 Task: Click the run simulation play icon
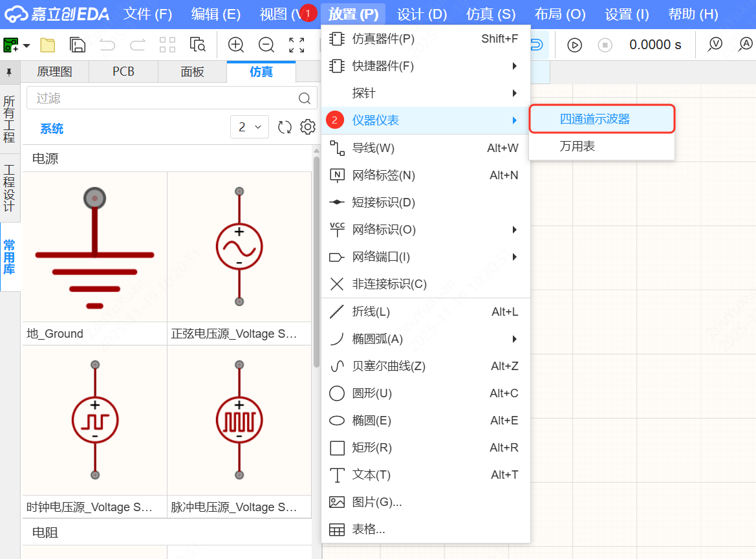click(574, 45)
